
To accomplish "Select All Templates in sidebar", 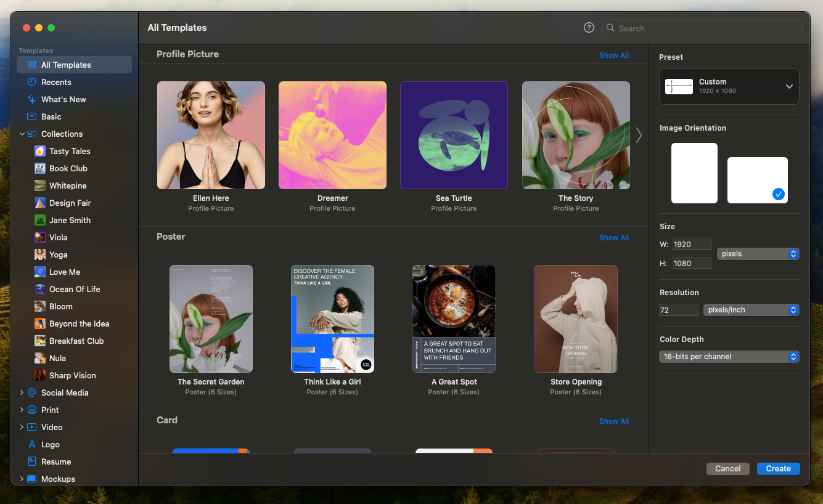I will click(x=66, y=65).
